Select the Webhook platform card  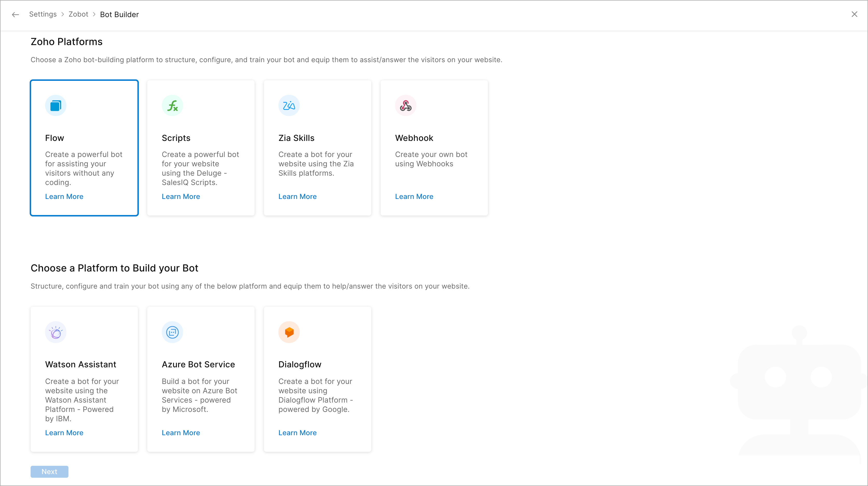tap(434, 147)
